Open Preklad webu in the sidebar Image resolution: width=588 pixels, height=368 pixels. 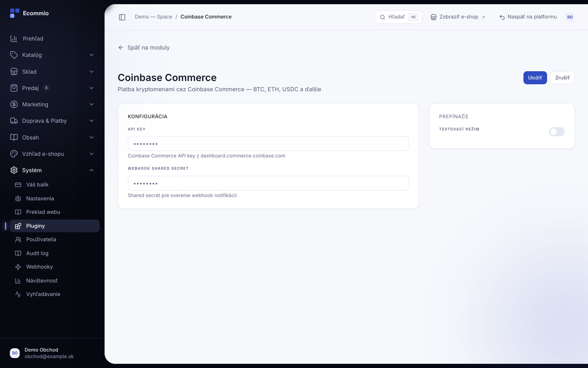pos(55,212)
